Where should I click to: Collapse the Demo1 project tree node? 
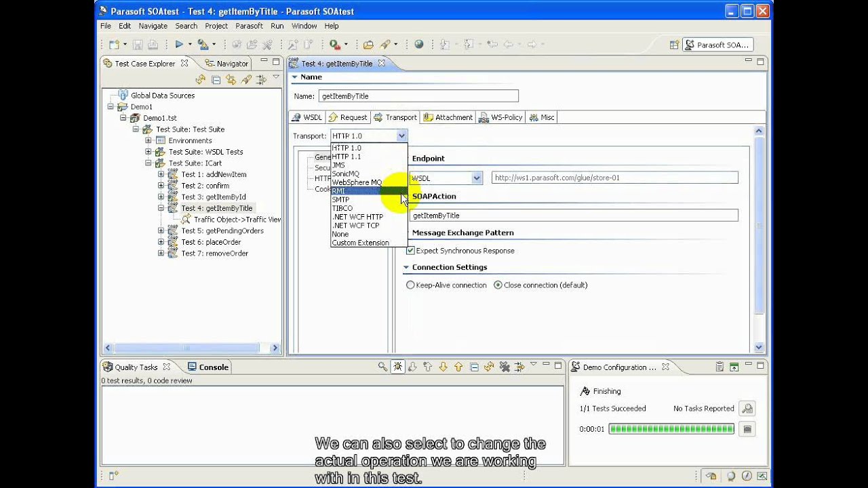(111, 106)
